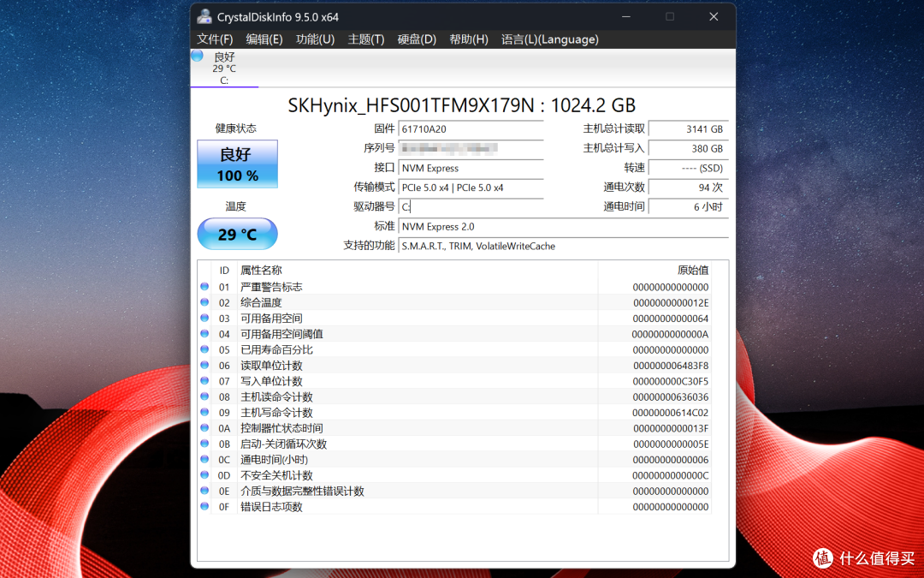Viewport: 924px width, 578px height.
Task: Click the 驱动器号 input field showing C:
Action: [x=471, y=206]
